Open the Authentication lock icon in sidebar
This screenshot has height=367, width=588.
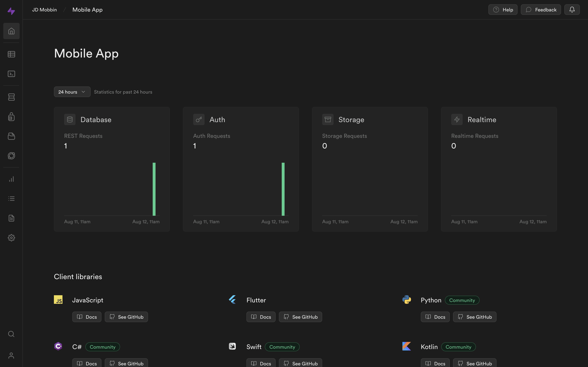(11, 117)
